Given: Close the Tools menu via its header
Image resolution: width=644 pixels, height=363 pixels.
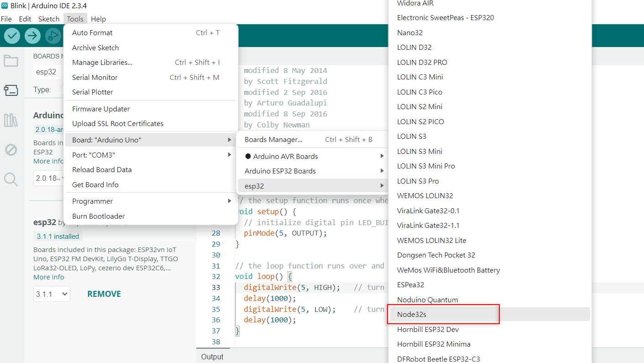Looking at the screenshot, I should (75, 19).
